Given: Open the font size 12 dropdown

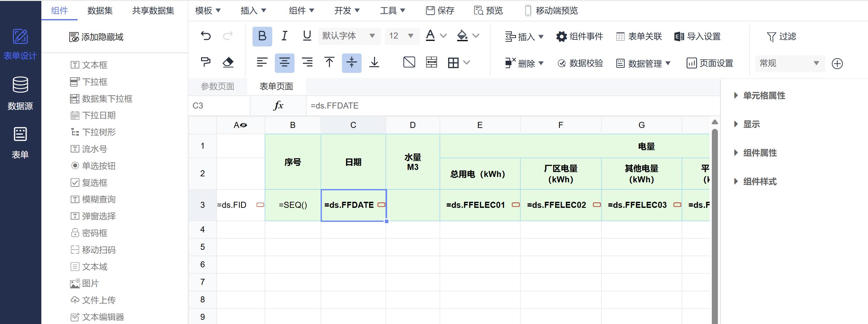Looking at the screenshot, I should tap(401, 36).
